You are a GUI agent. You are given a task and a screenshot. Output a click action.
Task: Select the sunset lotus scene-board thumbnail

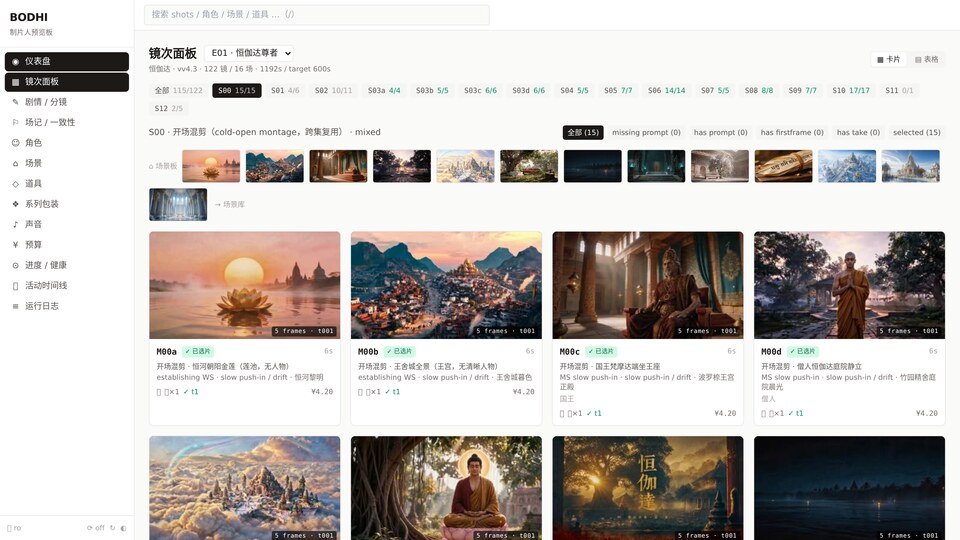tap(211, 166)
